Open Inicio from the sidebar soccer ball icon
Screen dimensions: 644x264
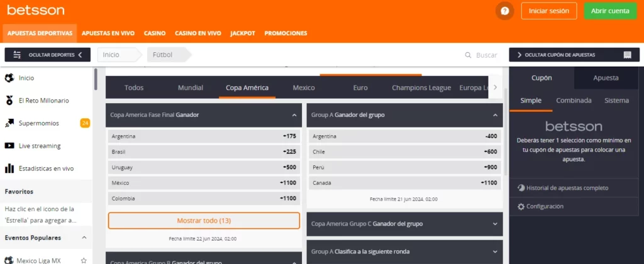9,78
